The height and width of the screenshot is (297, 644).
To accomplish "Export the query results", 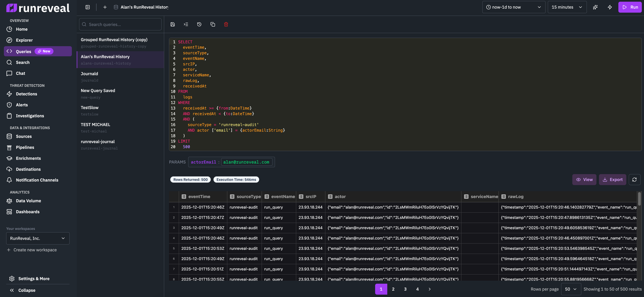I will pos(612,180).
